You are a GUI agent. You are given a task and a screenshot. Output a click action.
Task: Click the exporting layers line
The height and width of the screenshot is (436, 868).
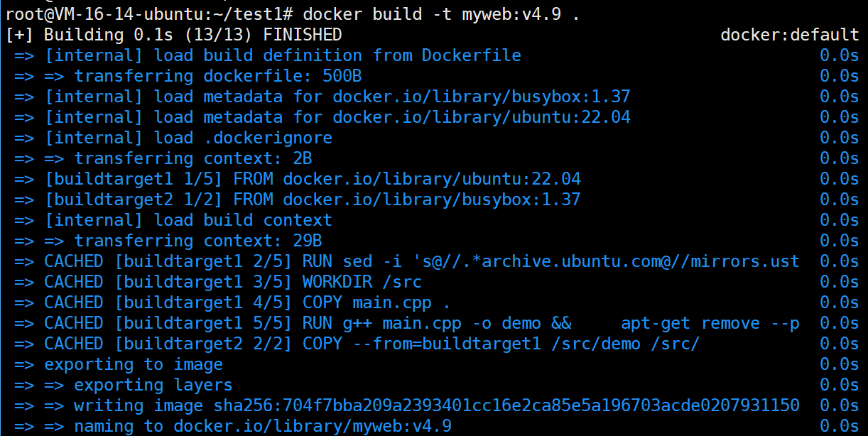[x=124, y=385]
